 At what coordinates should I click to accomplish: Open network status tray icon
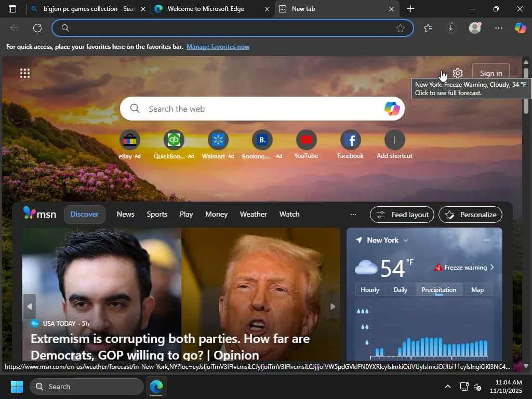pyautogui.click(x=464, y=387)
